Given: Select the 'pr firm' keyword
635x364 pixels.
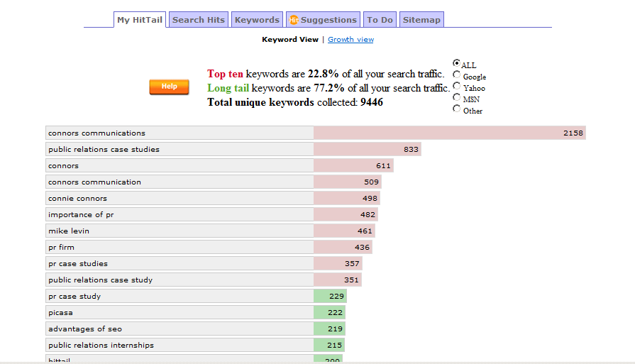Looking at the screenshot, I should pos(180,247).
